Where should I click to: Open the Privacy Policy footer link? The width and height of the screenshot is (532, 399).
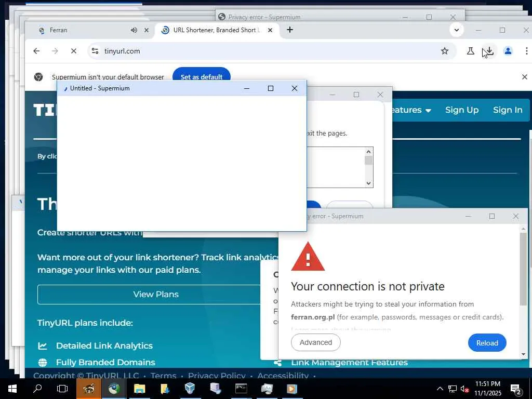click(x=217, y=376)
